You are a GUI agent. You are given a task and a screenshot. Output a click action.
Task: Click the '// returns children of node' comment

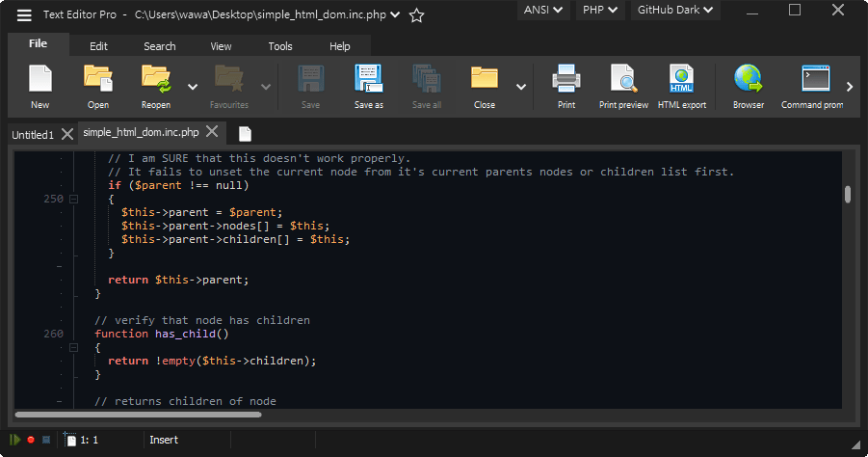(185, 401)
